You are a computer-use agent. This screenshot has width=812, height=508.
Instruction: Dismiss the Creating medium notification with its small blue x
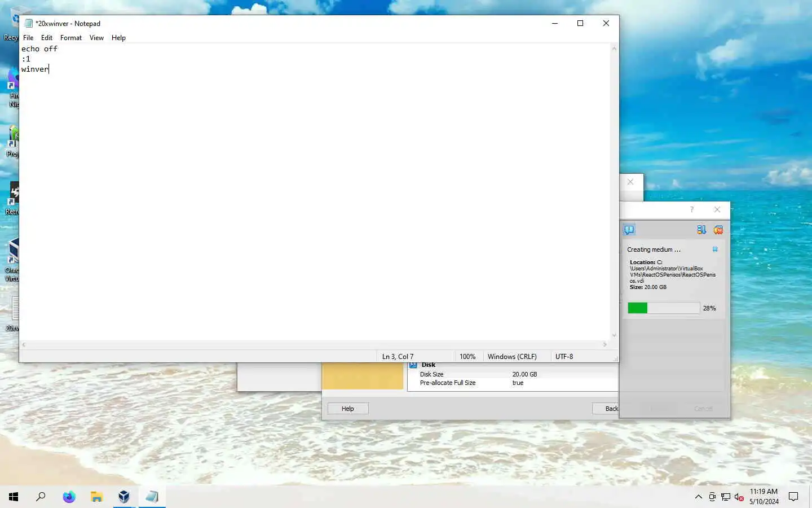(x=715, y=249)
